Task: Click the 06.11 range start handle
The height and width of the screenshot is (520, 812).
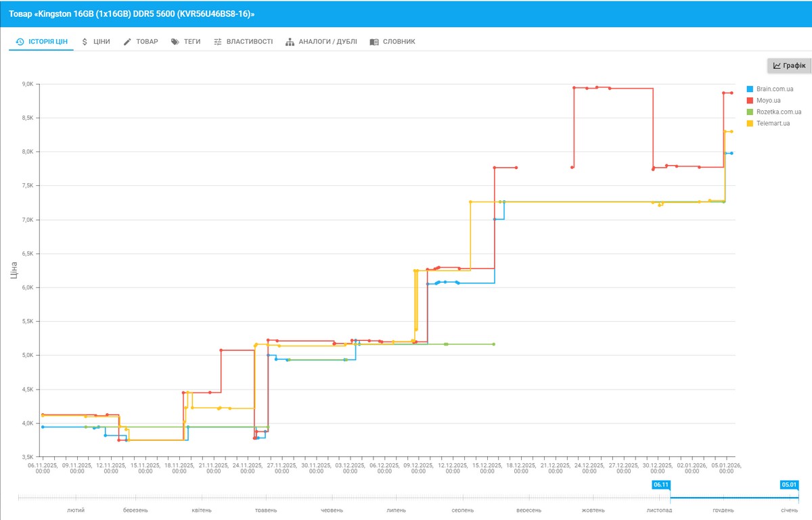Action: (660, 485)
